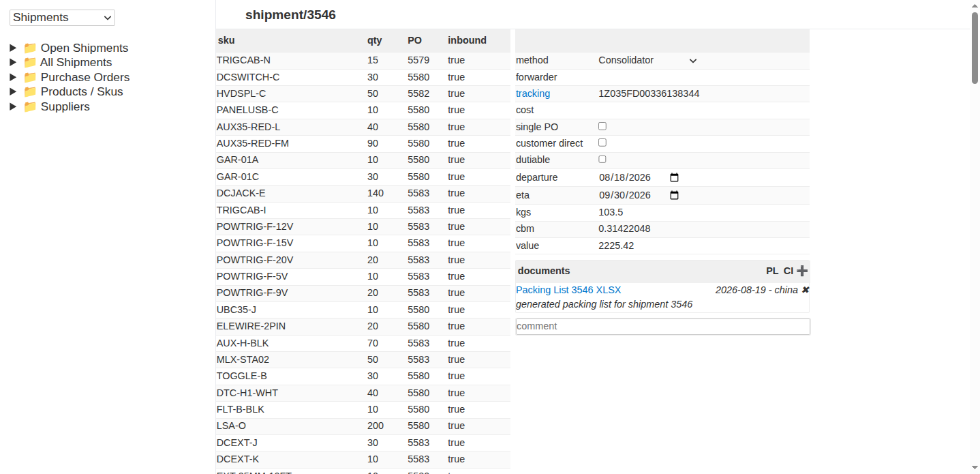Image resolution: width=980 pixels, height=474 pixels.
Task: Select All Shipments in the sidebar
Action: pyautogui.click(x=76, y=62)
